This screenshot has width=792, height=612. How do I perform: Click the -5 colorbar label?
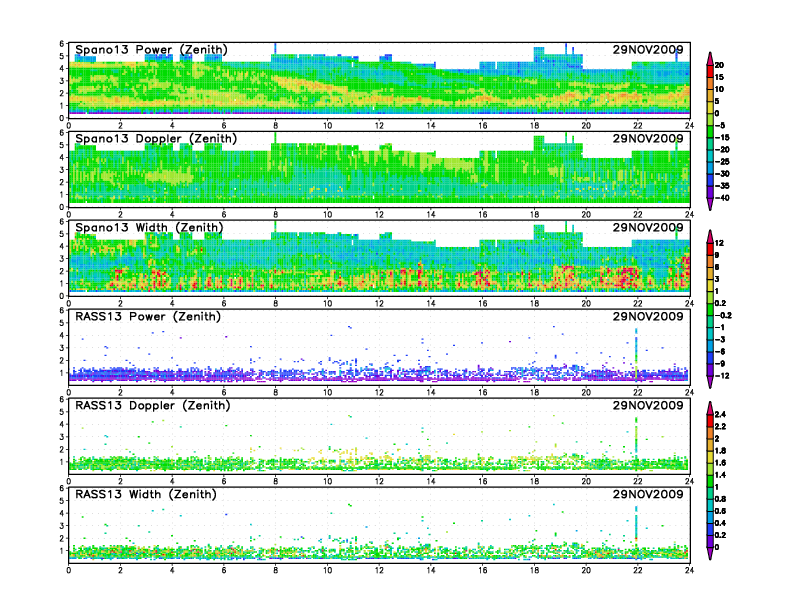(720, 125)
